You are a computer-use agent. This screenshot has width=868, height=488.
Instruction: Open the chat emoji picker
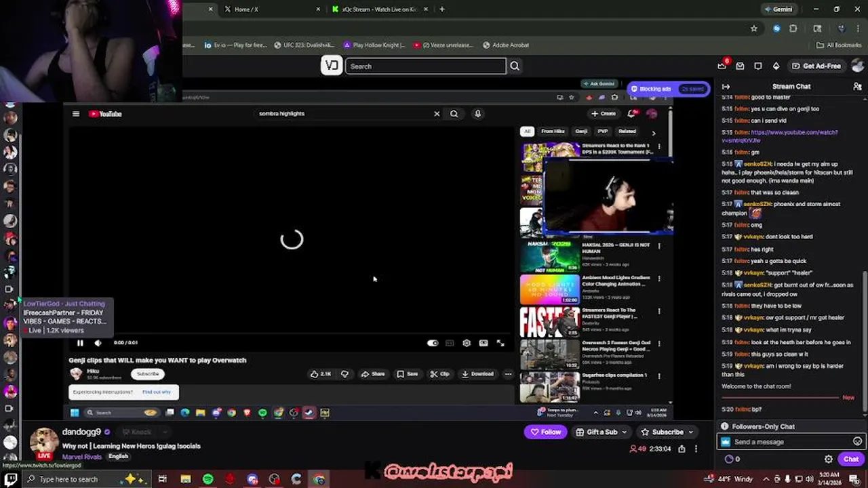tap(857, 442)
